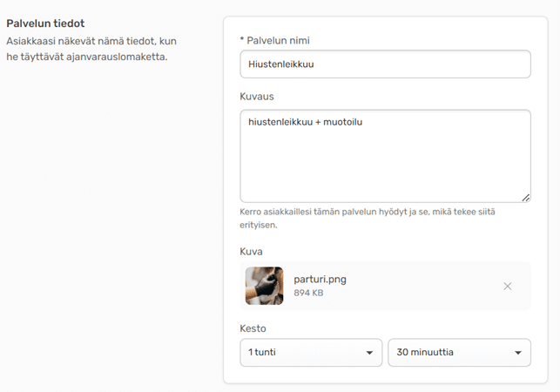Click the required asterisk before Palvelun nimi
The height and width of the screenshot is (392, 560).
[242, 40]
